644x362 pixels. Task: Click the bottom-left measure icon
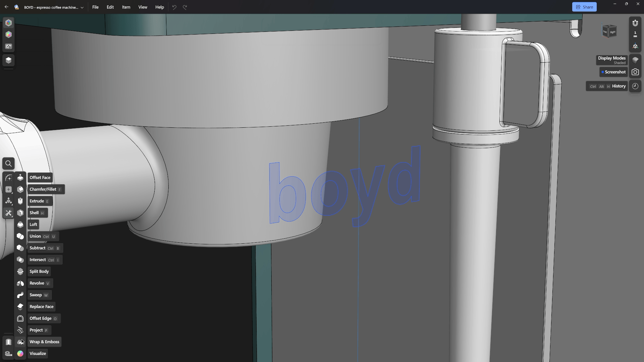(x=8, y=354)
